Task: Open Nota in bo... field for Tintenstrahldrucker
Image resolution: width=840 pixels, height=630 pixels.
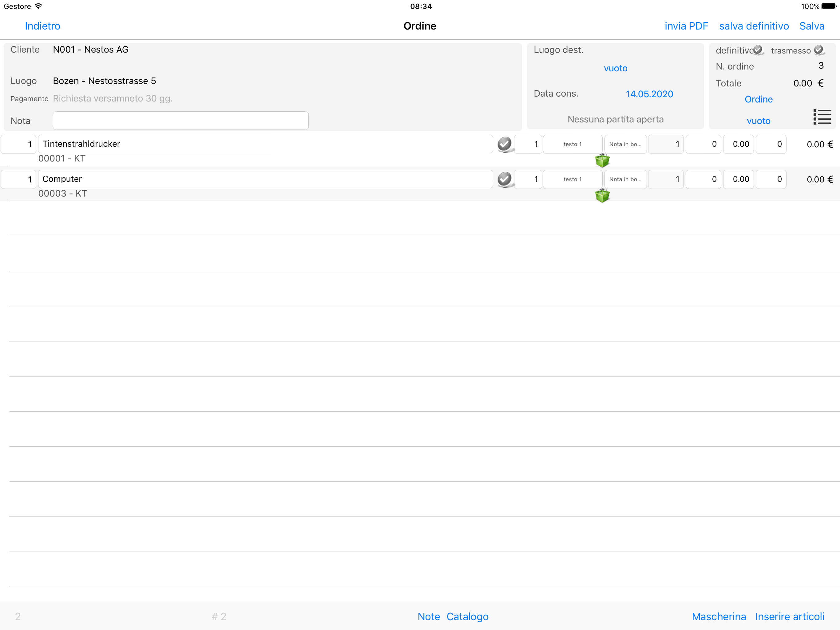Action: click(625, 144)
